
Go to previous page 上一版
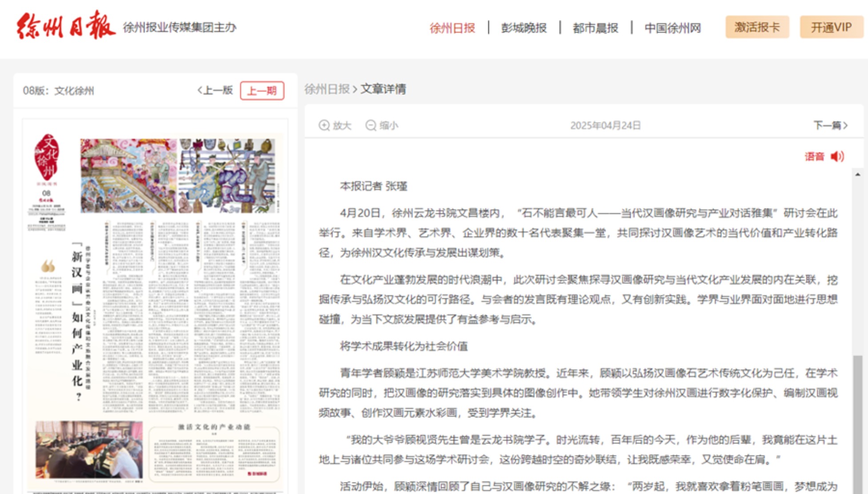215,90
